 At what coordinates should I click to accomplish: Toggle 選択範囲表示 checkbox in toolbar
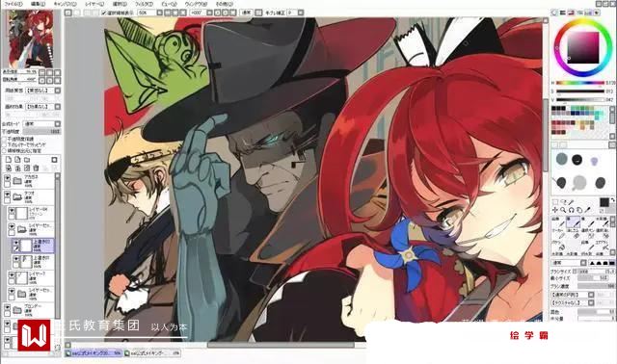(104, 13)
